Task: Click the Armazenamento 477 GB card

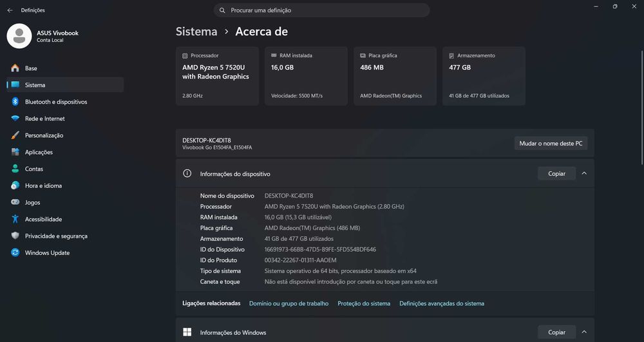Action: click(x=484, y=76)
